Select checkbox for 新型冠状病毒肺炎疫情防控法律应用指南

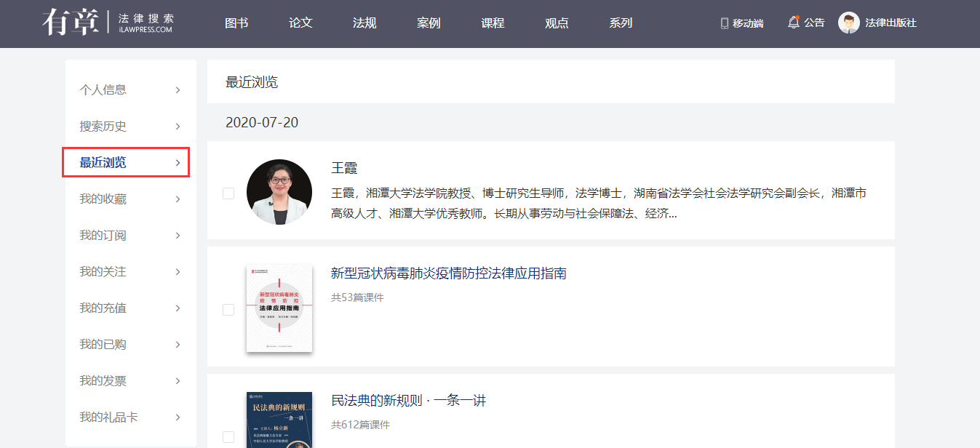pyautogui.click(x=228, y=310)
